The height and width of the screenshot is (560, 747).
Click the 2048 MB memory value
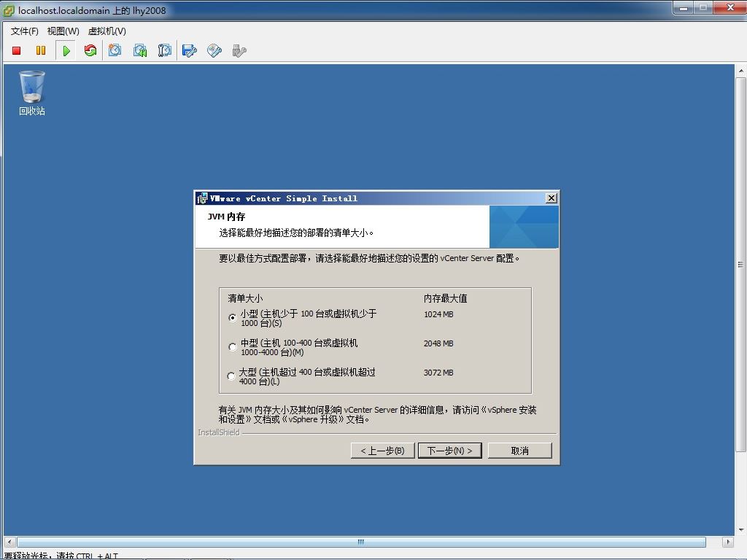[438, 343]
